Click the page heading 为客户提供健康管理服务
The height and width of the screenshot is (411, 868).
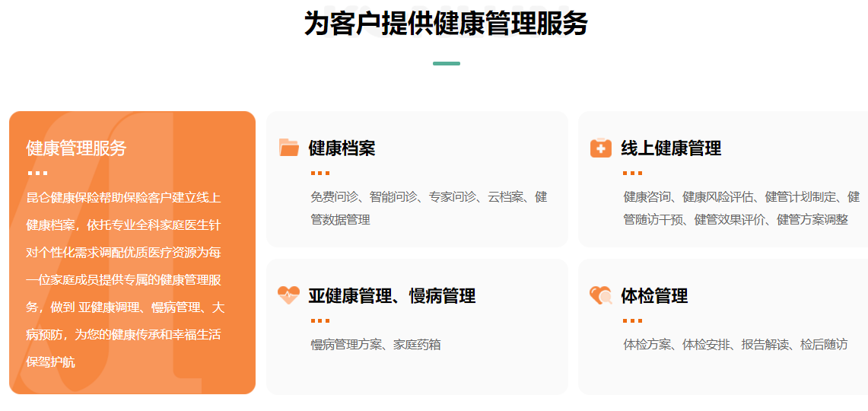(x=446, y=24)
